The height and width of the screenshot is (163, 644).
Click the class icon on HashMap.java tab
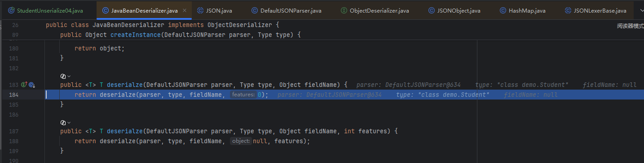coord(503,10)
